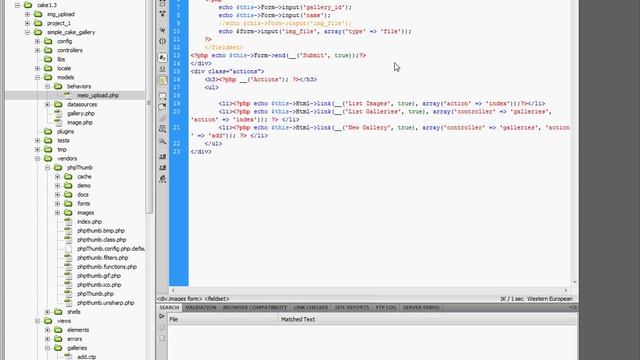
Task: Expand the datasources folder
Action: (47, 104)
